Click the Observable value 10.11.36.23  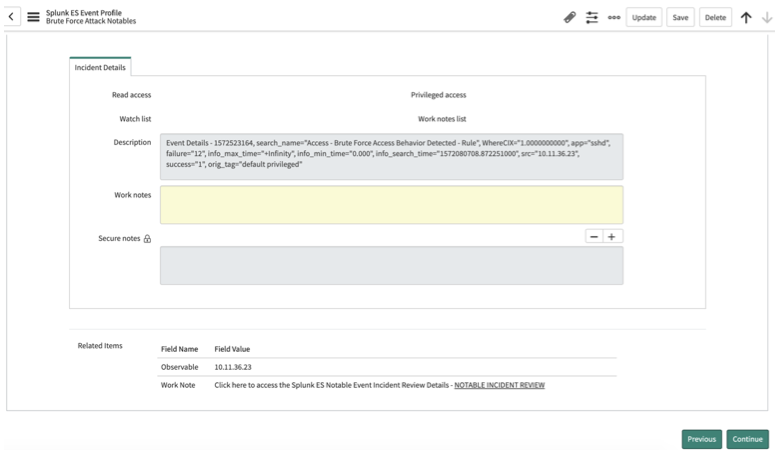pyautogui.click(x=233, y=367)
